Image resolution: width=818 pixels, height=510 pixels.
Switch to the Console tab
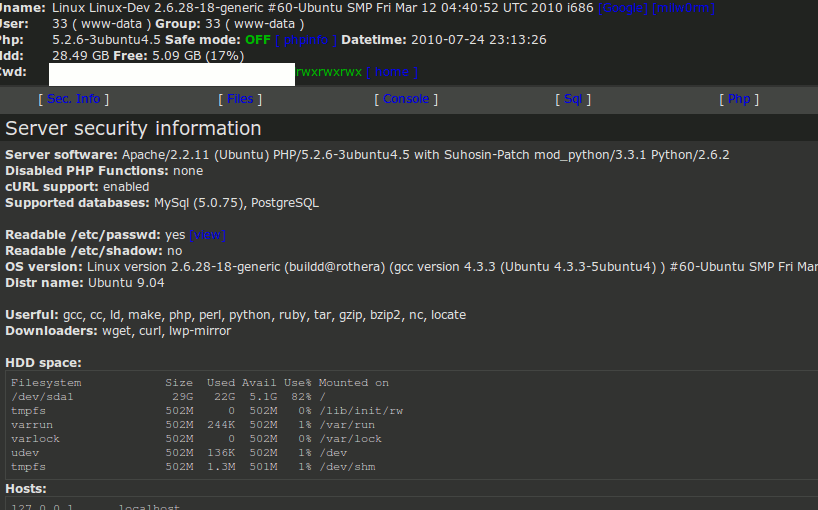pos(406,99)
